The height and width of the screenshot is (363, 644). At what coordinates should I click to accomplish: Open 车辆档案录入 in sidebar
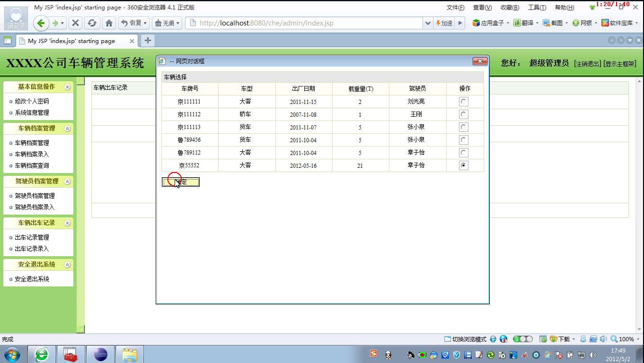(32, 154)
